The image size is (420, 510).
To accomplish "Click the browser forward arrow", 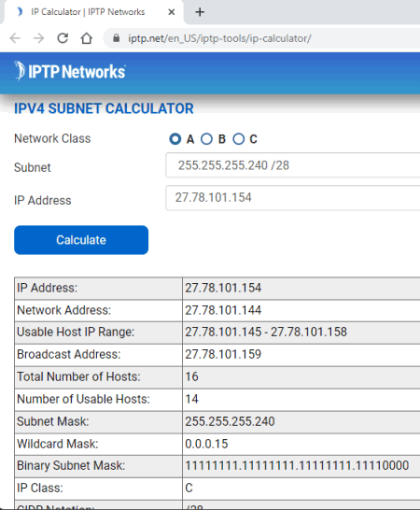I will pyautogui.click(x=38, y=38).
